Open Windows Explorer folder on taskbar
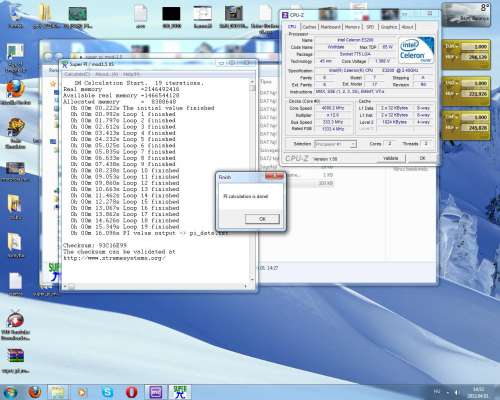Viewport: 500px width, 400px height. point(58,392)
